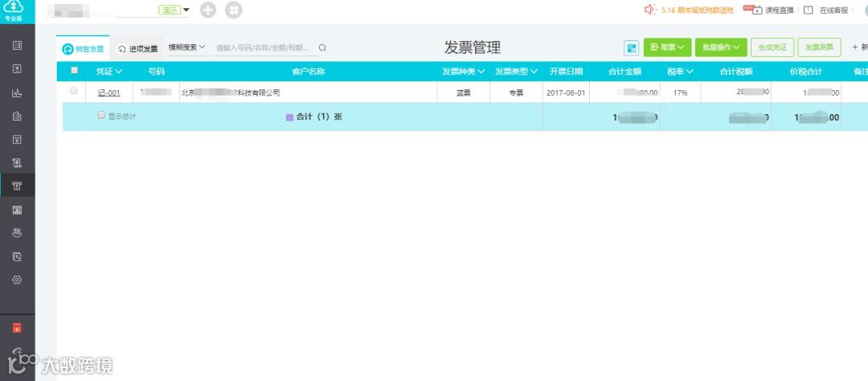This screenshot has height=381, width=868.
Task: Click the 价税合计 column header
Action: click(x=806, y=72)
